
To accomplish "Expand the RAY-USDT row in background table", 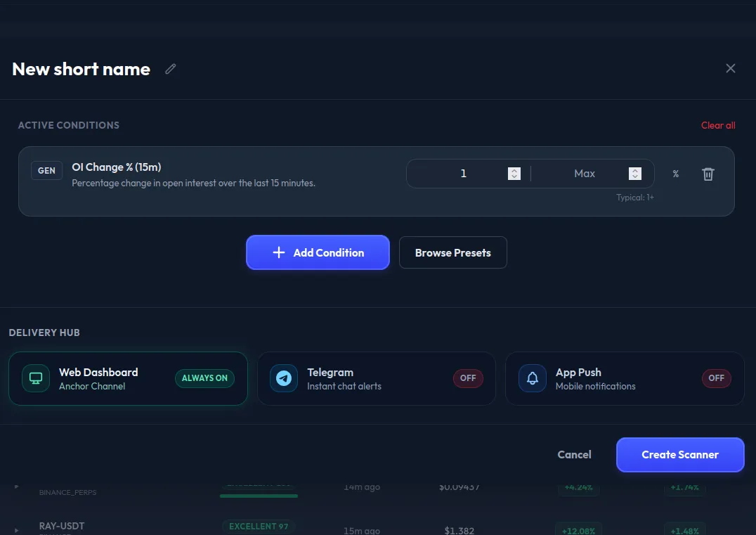I will [x=16, y=530].
